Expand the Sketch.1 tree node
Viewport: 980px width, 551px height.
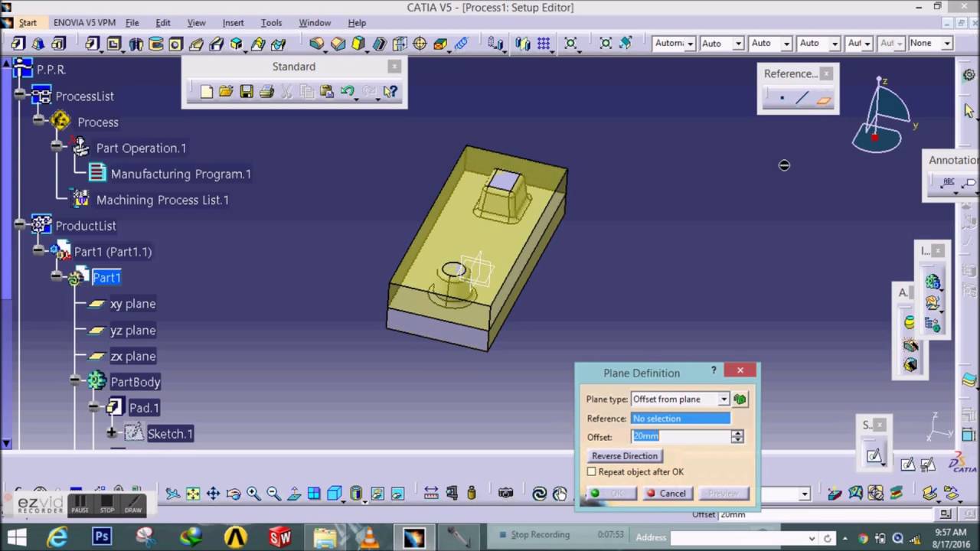pyautogui.click(x=112, y=432)
